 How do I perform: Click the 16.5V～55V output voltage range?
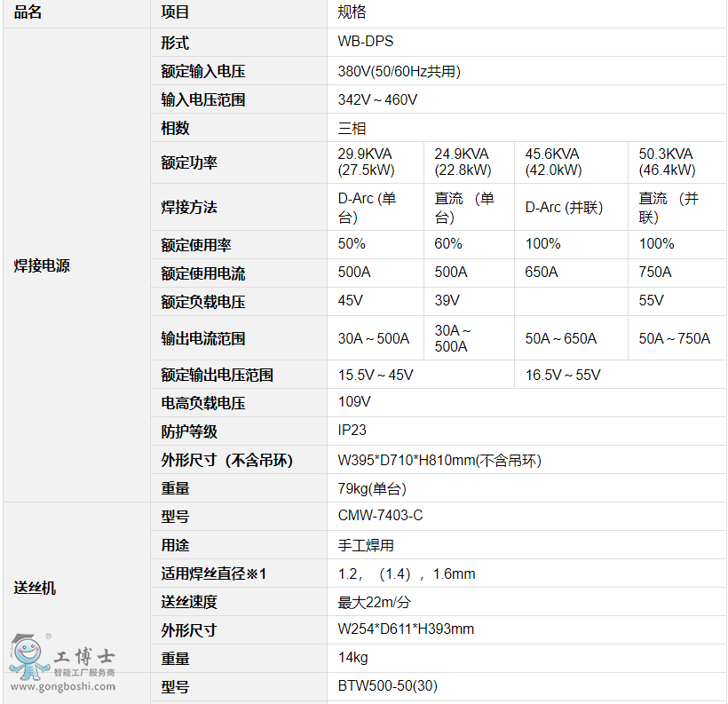click(x=563, y=375)
